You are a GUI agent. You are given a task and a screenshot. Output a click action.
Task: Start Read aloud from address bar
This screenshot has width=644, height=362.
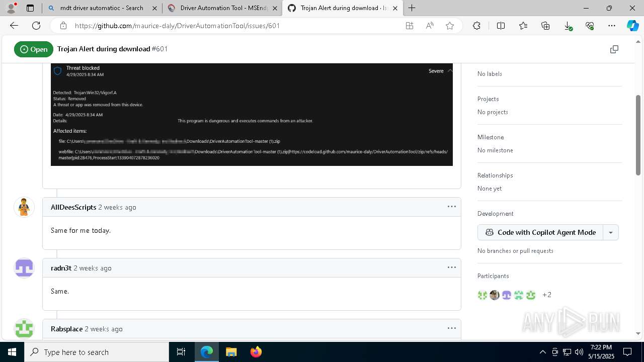430,26
